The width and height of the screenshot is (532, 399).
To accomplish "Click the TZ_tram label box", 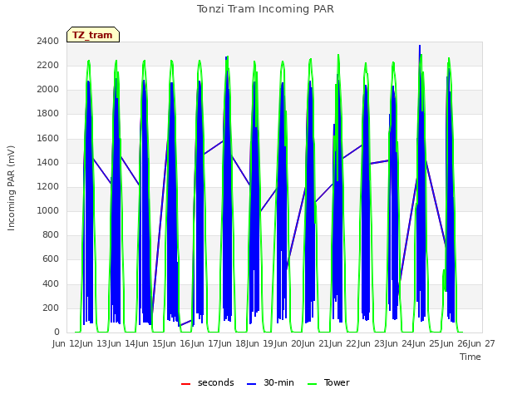I will tap(93, 35).
